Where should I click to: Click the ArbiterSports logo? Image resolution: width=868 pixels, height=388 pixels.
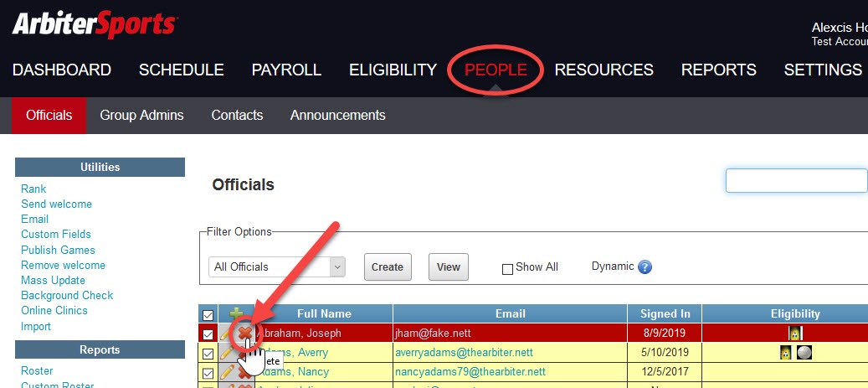94,24
